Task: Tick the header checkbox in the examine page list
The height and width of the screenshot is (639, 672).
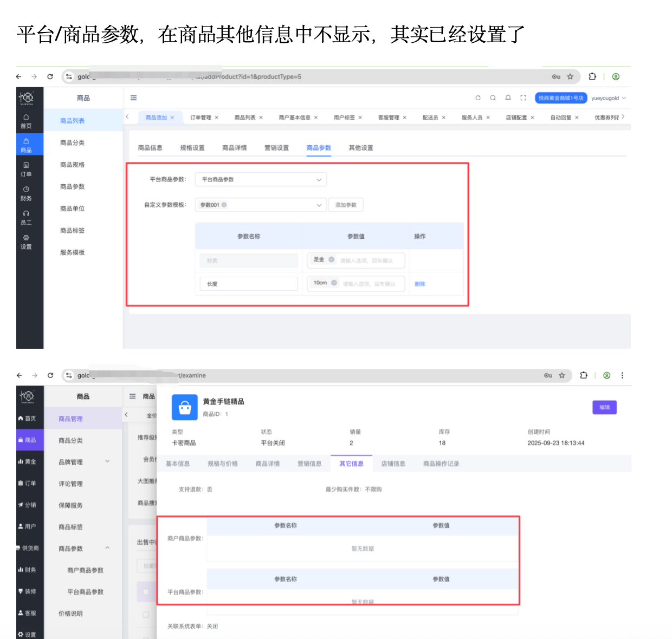Action: (145, 592)
